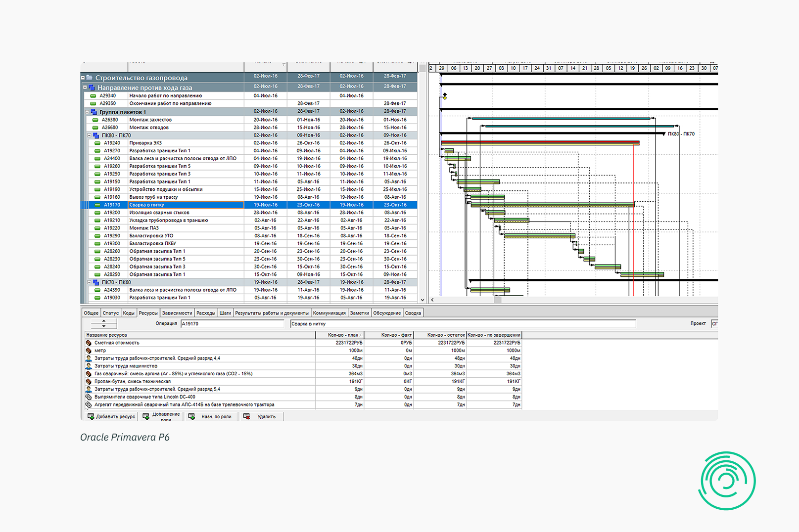The width and height of the screenshot is (799, 532).
Task: Sort by Кол-во - план column header
Action: click(x=339, y=335)
